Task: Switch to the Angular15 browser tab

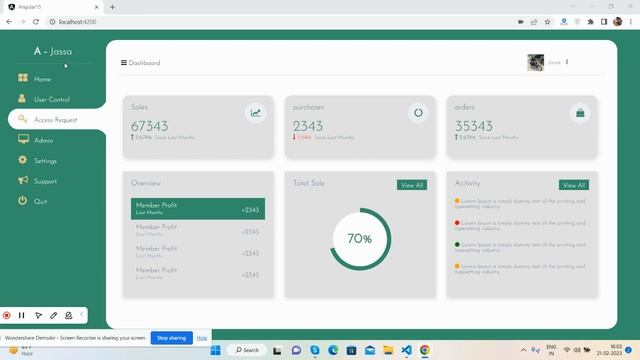Action: point(53,7)
